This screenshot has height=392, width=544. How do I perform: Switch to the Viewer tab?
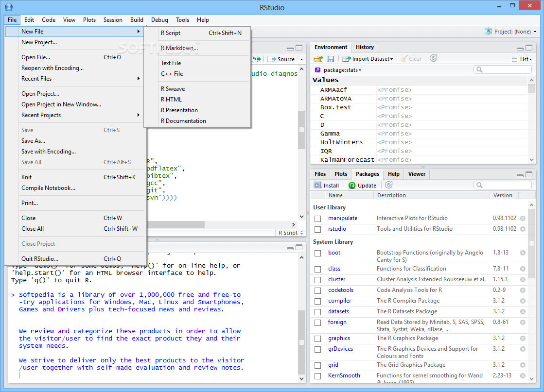tap(417, 174)
